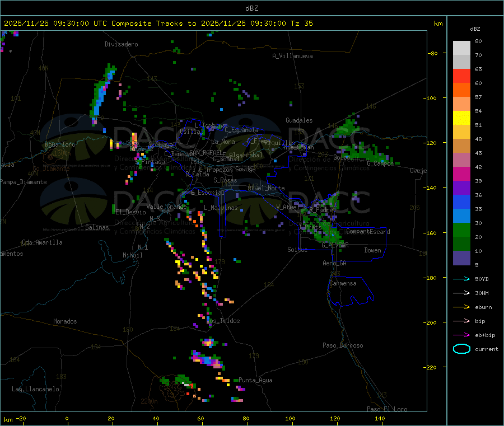Click the blue 36 dBZ color swatch
This screenshot has height=426, width=504.
[461, 202]
